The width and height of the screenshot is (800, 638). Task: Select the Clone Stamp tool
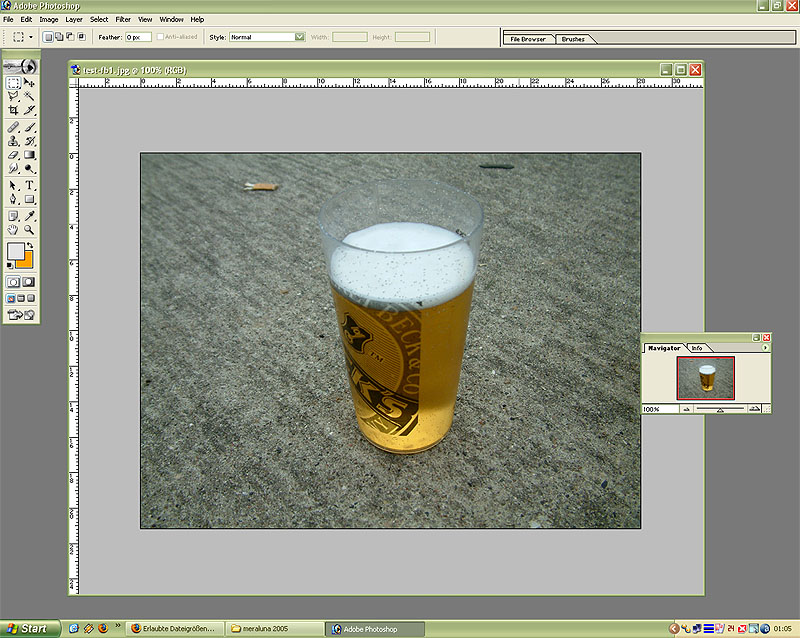click(x=13, y=141)
